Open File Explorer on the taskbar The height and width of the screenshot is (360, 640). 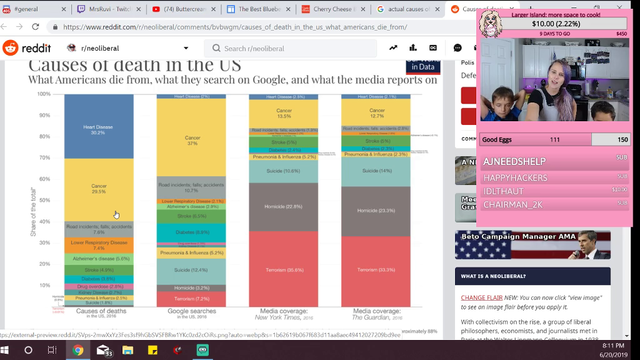click(x=128, y=350)
